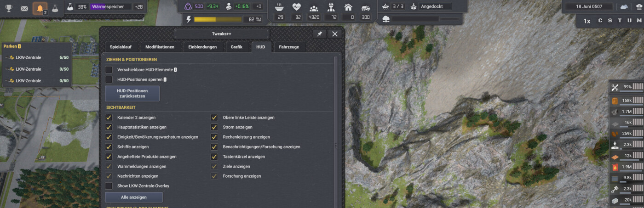
Task: Click the main ship status icon
Action: coord(414,6)
